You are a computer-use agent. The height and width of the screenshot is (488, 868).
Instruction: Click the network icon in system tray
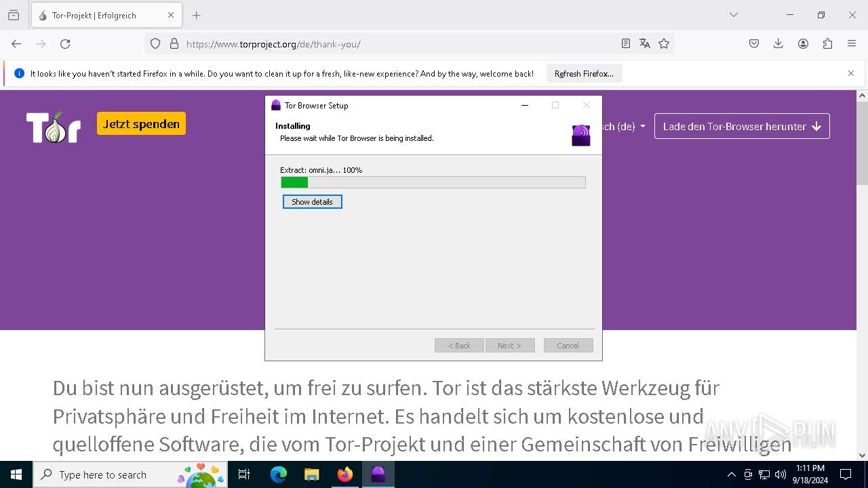pyautogui.click(x=764, y=474)
